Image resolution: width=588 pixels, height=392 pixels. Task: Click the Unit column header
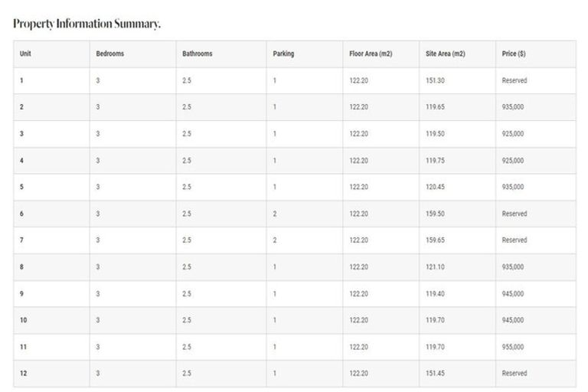tap(25, 54)
